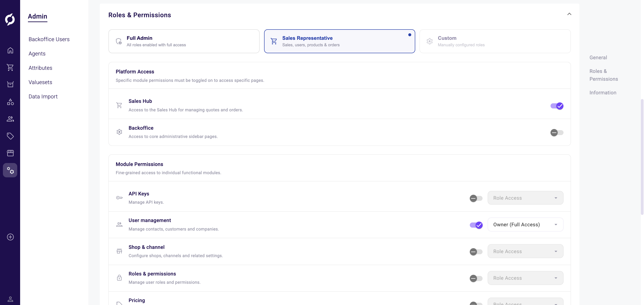Image resolution: width=644 pixels, height=305 pixels.
Task: Go to the Data Import page
Action: 43,97
